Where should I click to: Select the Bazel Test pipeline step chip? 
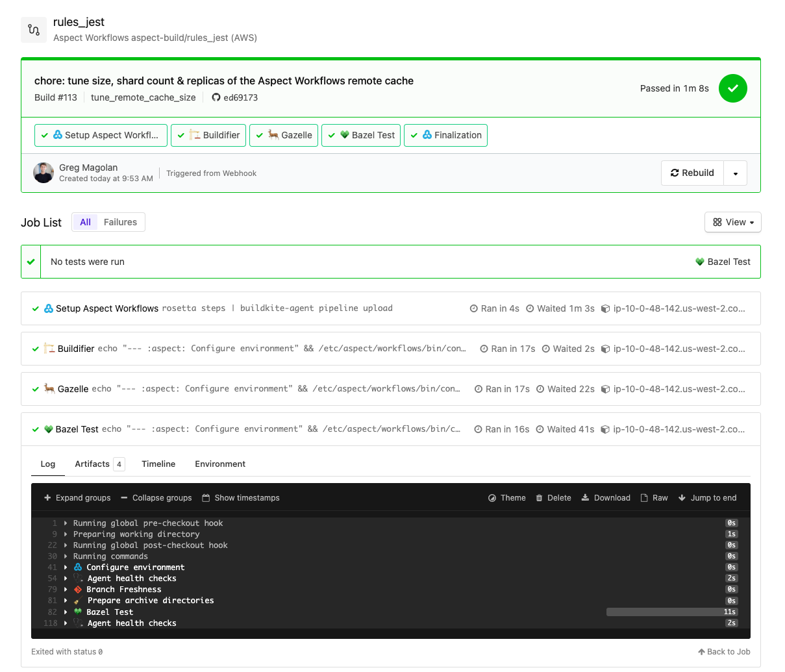(x=361, y=135)
